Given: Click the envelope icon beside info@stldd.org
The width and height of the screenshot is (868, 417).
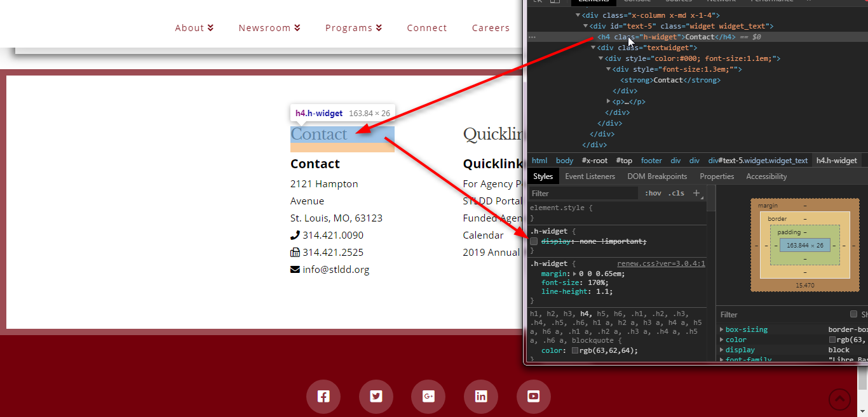Looking at the screenshot, I should (x=295, y=269).
